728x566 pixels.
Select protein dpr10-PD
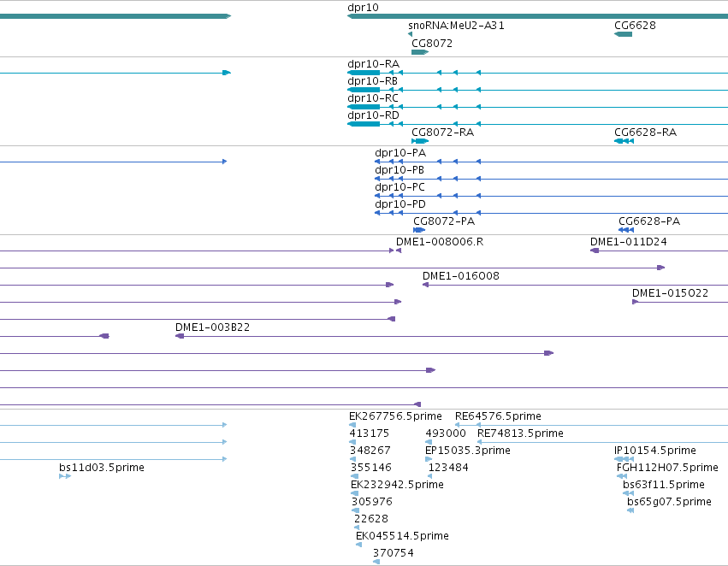[x=400, y=204]
